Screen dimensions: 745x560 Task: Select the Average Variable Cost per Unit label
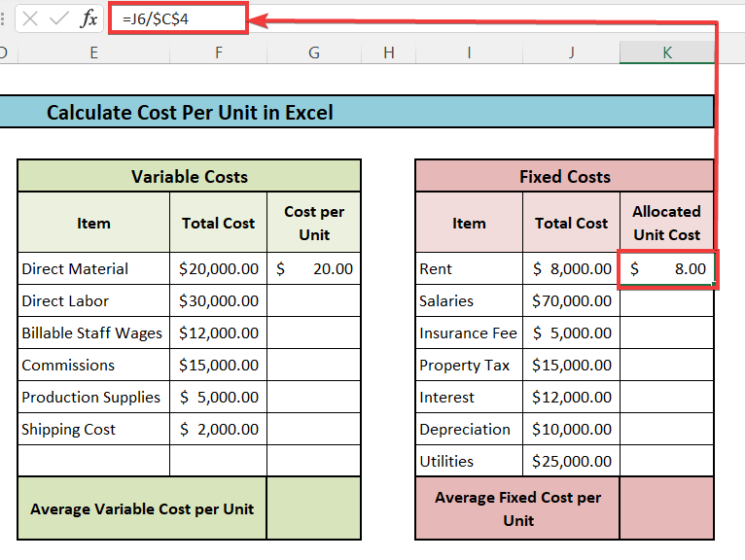pyautogui.click(x=142, y=508)
